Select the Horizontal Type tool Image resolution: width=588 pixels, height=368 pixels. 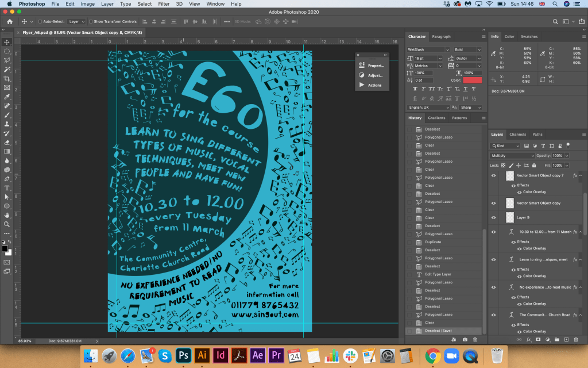tap(7, 188)
